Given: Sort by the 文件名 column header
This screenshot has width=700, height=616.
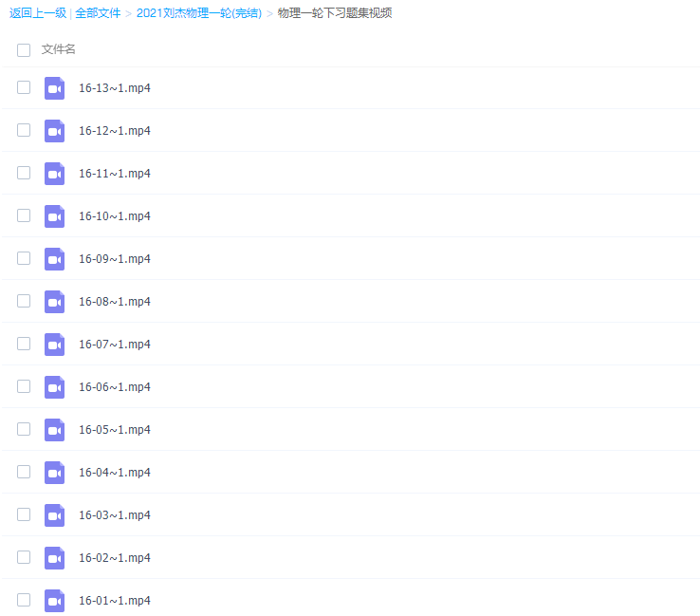Looking at the screenshot, I should pyautogui.click(x=59, y=49).
